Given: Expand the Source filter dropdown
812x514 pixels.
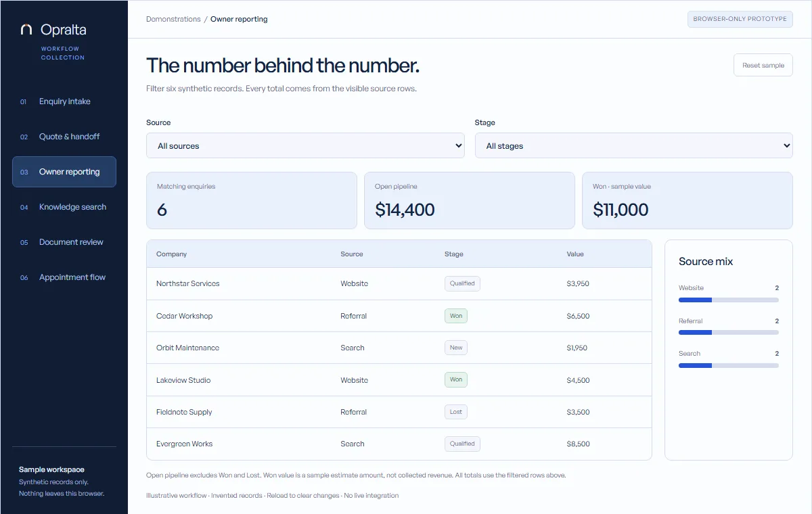Looking at the screenshot, I should point(305,145).
